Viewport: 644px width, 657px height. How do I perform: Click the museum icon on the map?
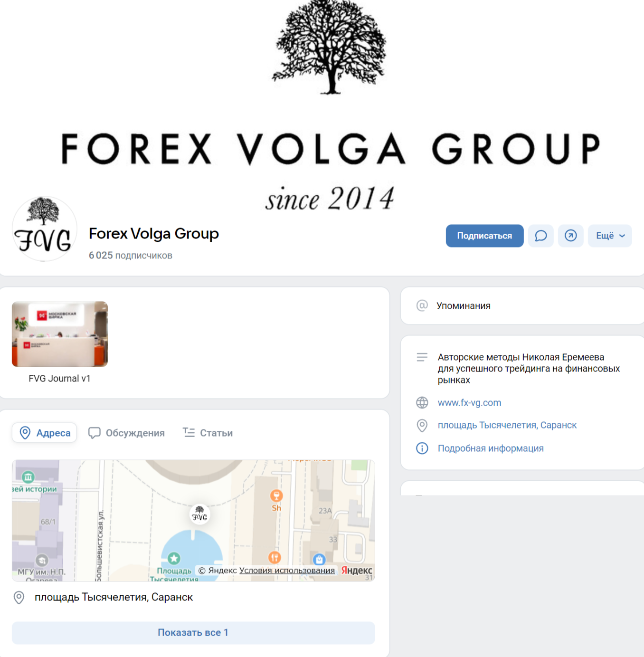(x=28, y=476)
